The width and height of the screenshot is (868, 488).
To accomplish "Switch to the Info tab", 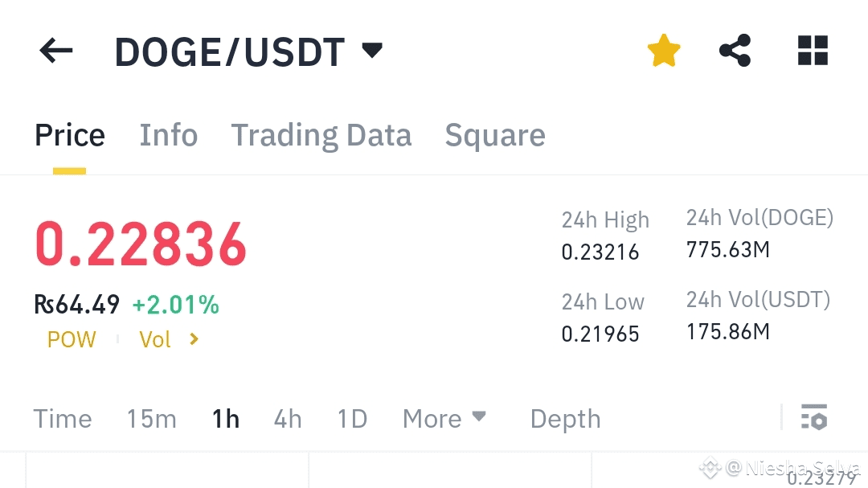I will click(169, 135).
